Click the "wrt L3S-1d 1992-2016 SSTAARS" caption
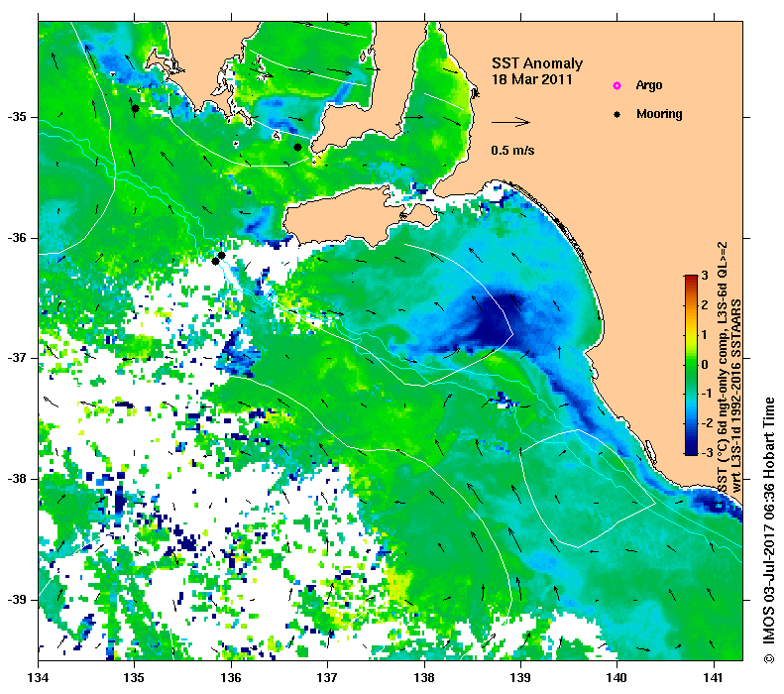The height and width of the screenshot is (694, 784). coord(736,395)
